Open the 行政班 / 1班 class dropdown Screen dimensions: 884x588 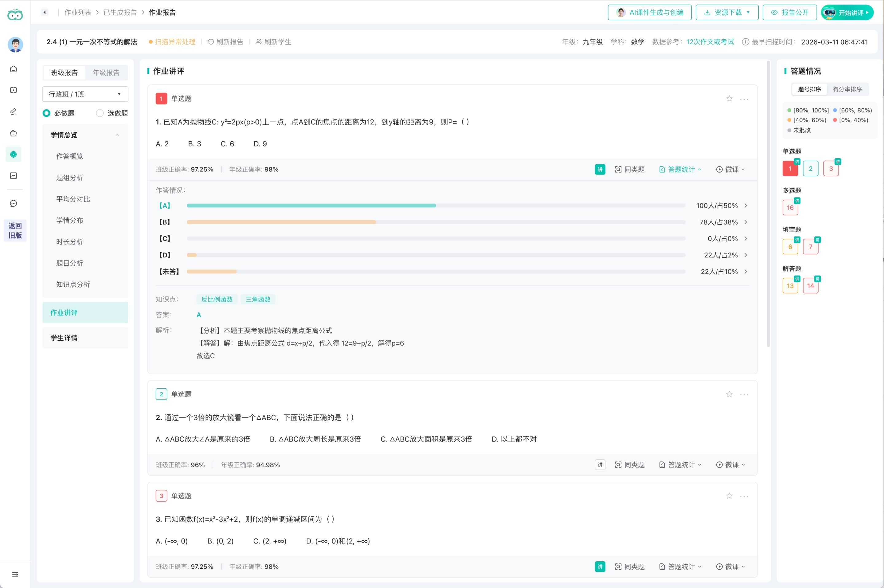click(x=85, y=94)
